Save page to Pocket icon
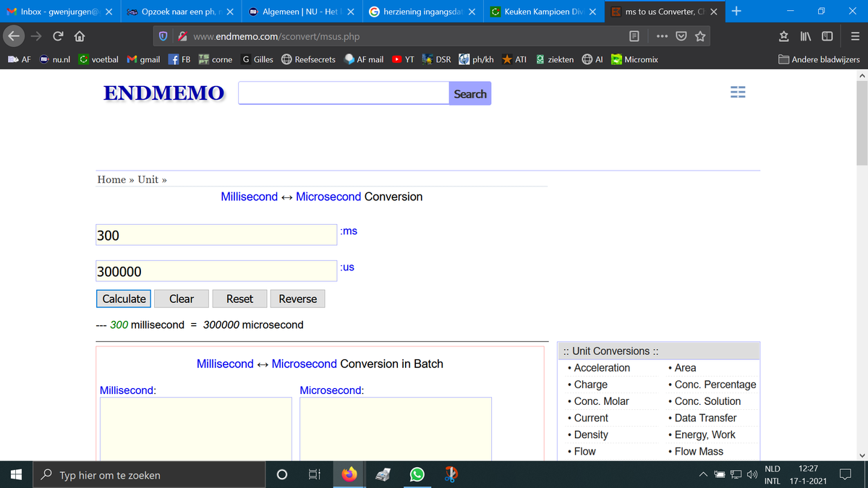 (681, 36)
